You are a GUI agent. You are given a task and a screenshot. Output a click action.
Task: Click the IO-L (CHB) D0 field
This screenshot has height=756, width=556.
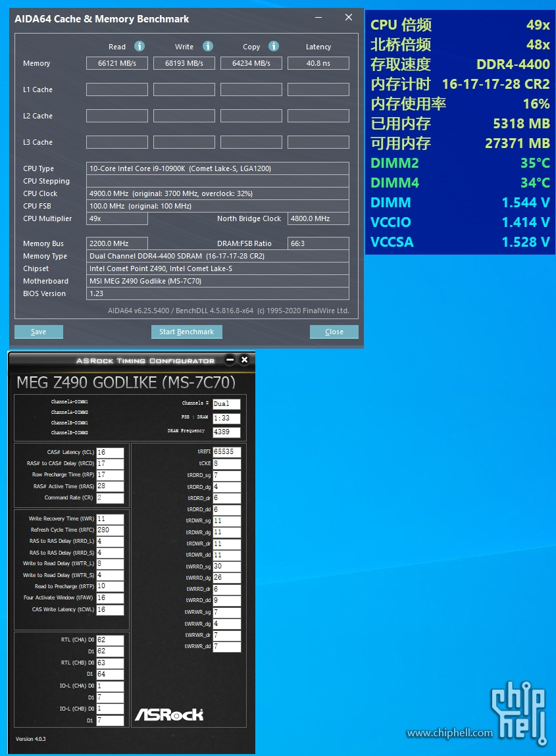110,709
